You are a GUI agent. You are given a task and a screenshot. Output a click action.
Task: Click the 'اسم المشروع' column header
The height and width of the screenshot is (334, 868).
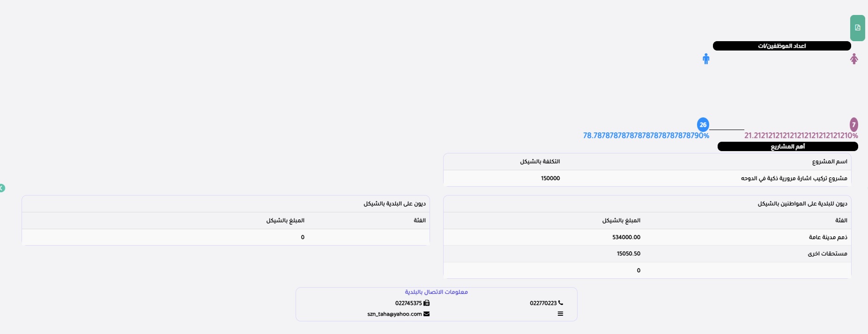(x=829, y=161)
